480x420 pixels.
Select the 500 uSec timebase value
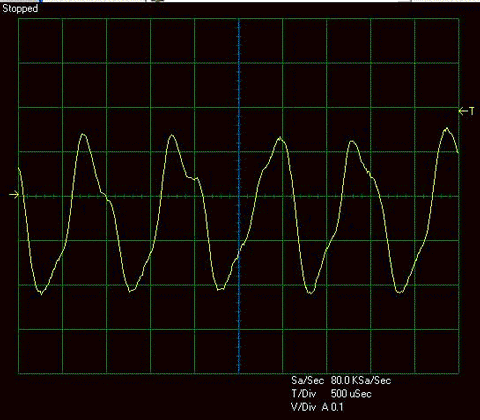351,394
